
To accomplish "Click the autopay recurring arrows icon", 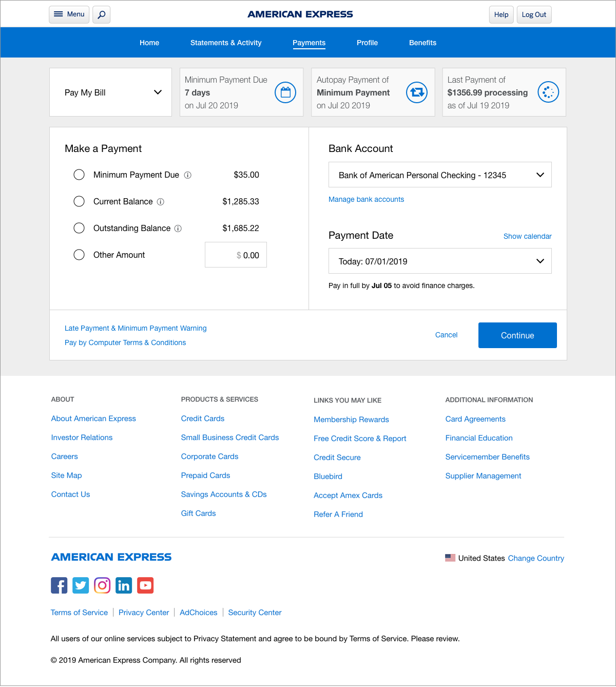I will point(417,92).
